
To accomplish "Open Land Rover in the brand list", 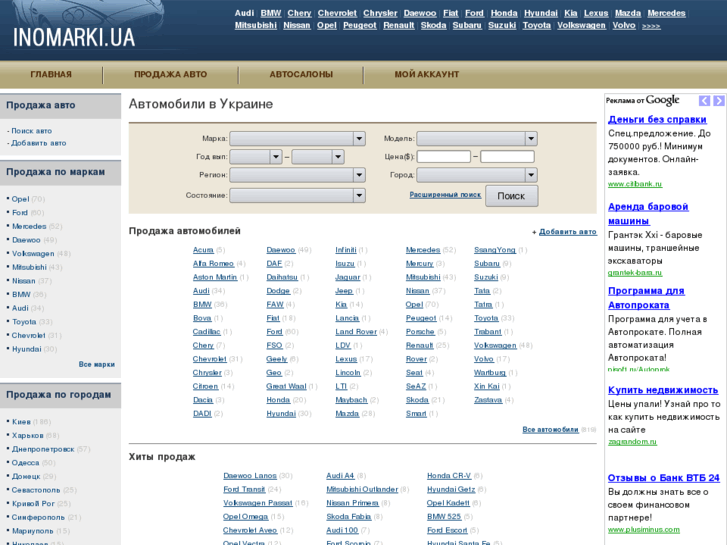I will [356, 332].
